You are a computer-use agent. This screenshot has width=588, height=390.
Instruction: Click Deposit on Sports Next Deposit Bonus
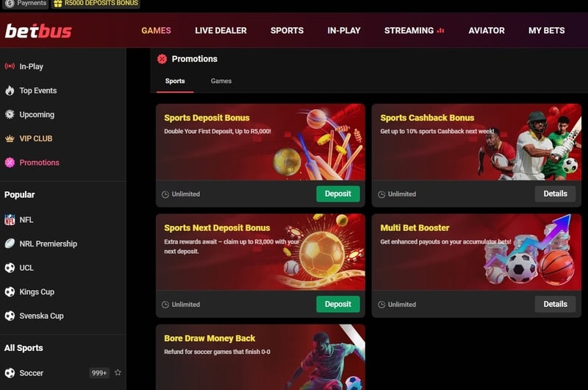338,304
